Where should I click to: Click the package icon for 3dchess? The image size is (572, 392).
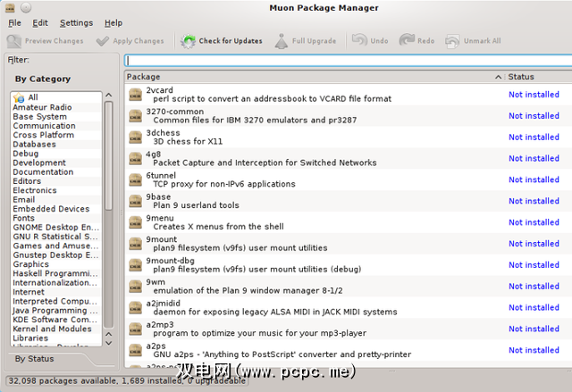[135, 138]
